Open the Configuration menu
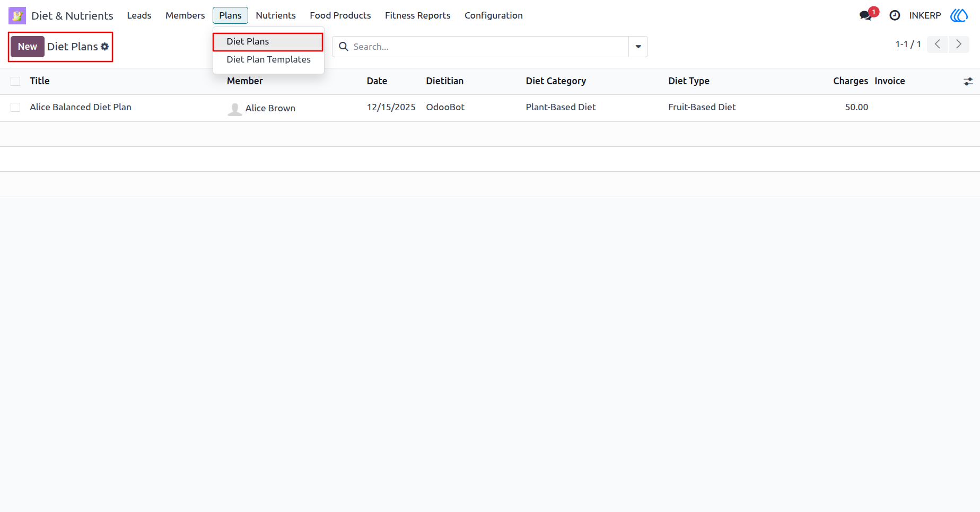This screenshot has height=512, width=980. tap(494, 15)
